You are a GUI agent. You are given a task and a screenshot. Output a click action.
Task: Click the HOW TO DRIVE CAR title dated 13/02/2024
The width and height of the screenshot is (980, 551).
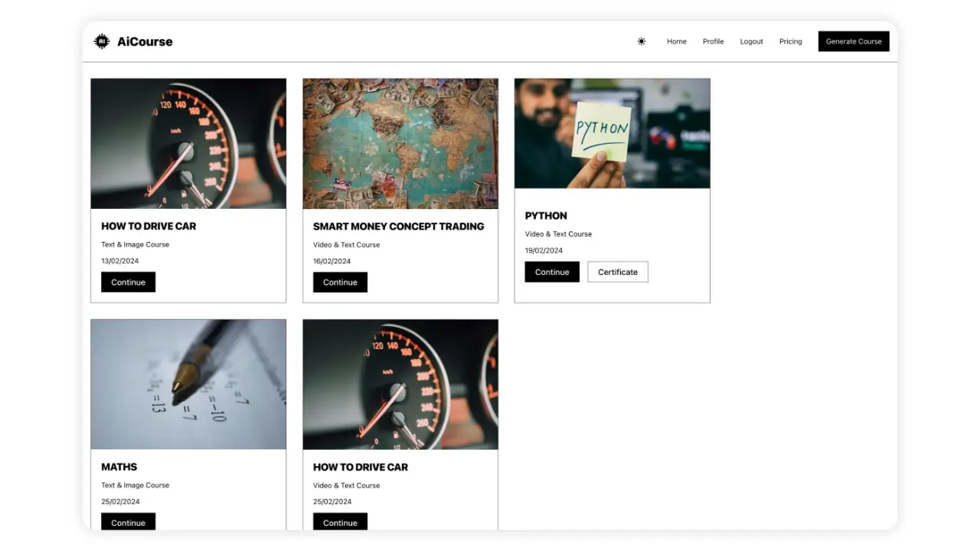click(x=149, y=227)
